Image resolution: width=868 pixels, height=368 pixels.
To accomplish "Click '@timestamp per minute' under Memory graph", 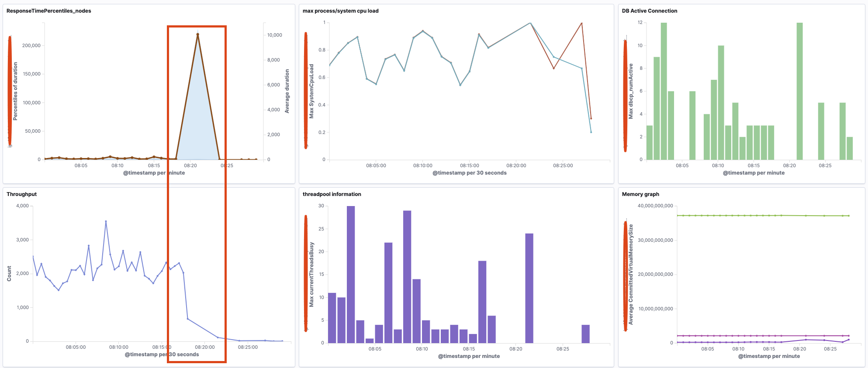I will pyautogui.click(x=769, y=356).
